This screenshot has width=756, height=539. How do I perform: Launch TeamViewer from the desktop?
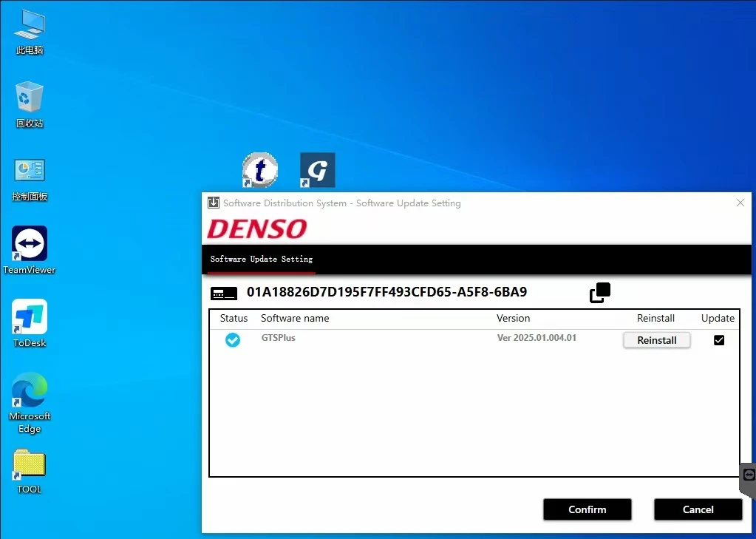tap(30, 250)
